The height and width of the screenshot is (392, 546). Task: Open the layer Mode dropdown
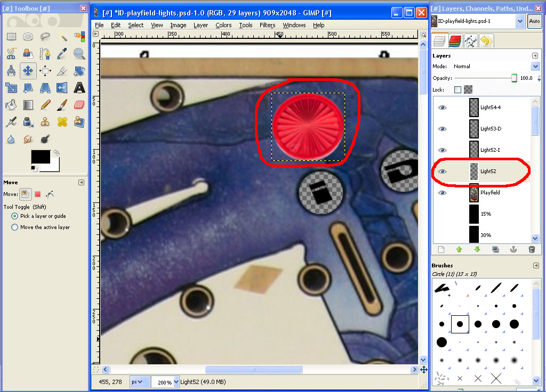point(535,67)
